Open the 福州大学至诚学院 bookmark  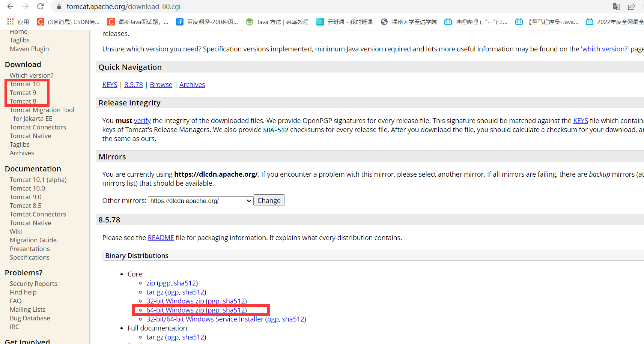(409, 22)
